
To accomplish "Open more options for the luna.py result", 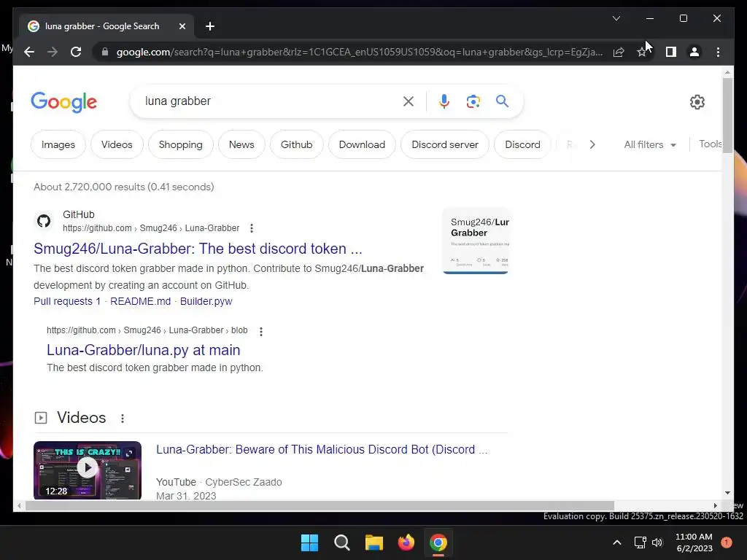I will click(x=260, y=331).
